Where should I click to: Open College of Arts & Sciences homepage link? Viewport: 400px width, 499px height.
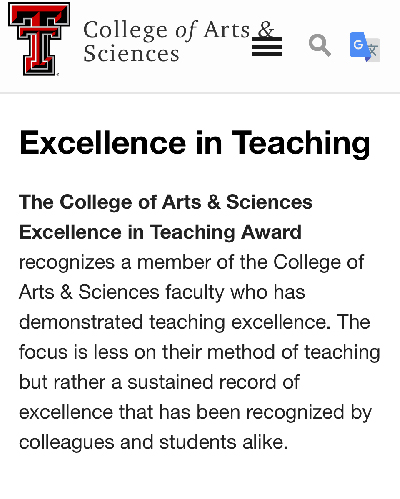(x=179, y=41)
